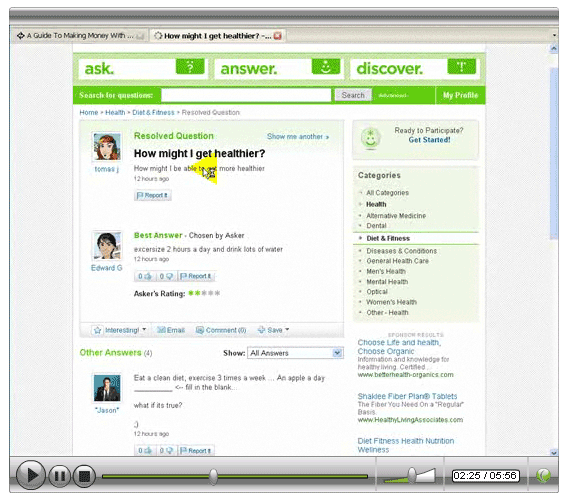Screen dimensions: 567x504
Task: Open My Profile
Action: pos(460,95)
